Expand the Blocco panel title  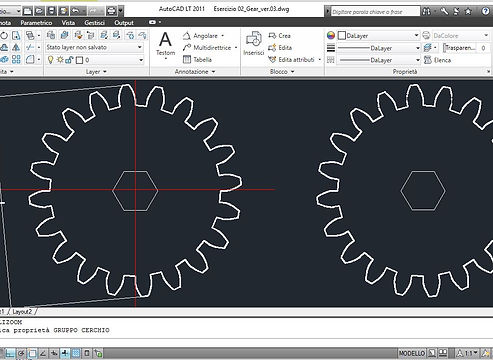coord(282,72)
